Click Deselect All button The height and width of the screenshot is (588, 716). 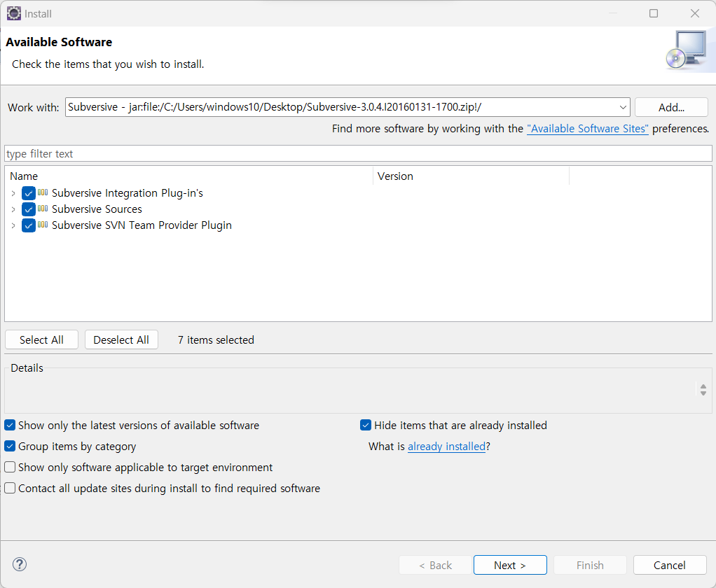click(x=121, y=339)
